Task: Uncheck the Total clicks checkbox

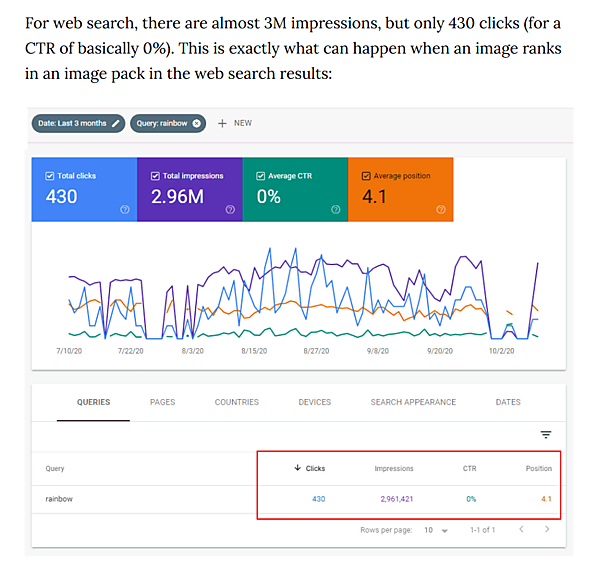Action: [x=49, y=176]
